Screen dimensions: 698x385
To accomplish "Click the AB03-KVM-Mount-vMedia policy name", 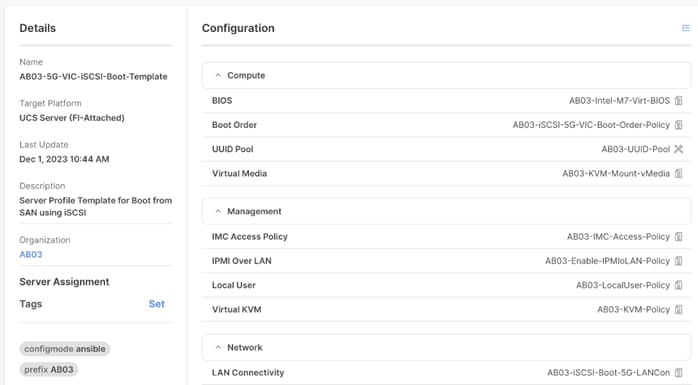I will click(x=616, y=174).
